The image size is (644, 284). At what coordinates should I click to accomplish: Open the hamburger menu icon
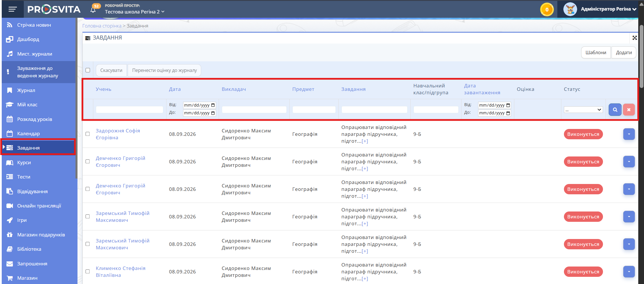pyautogui.click(x=12, y=9)
